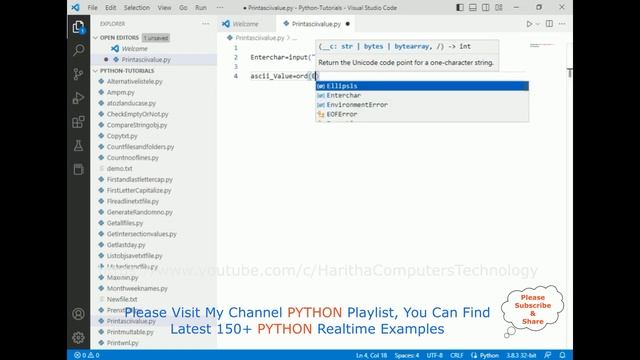Image resolution: width=640 pixels, height=360 pixels.
Task: Change encoding via UTF-8 status entry
Action: [435, 355]
